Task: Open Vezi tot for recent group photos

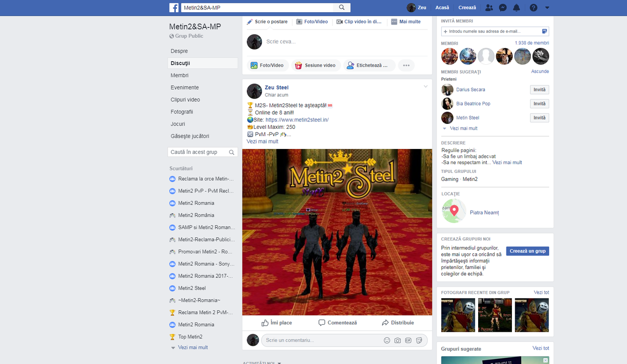Action: click(x=541, y=292)
